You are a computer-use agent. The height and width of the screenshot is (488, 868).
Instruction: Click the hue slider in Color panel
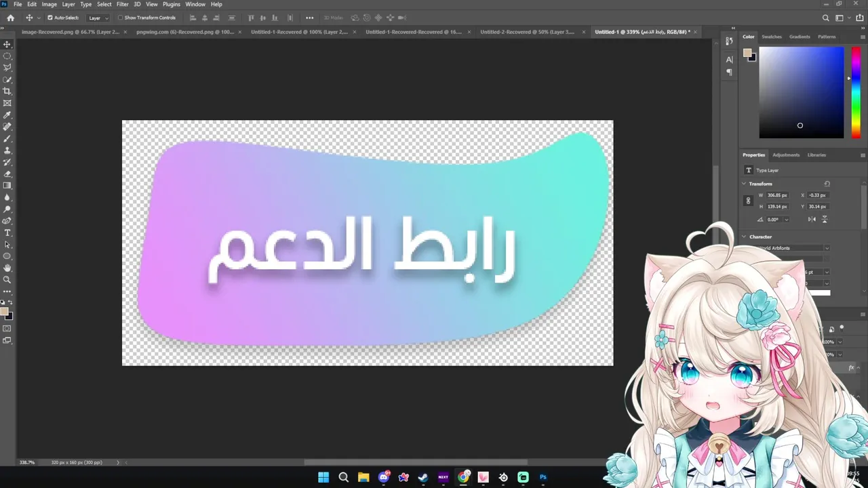(x=856, y=92)
